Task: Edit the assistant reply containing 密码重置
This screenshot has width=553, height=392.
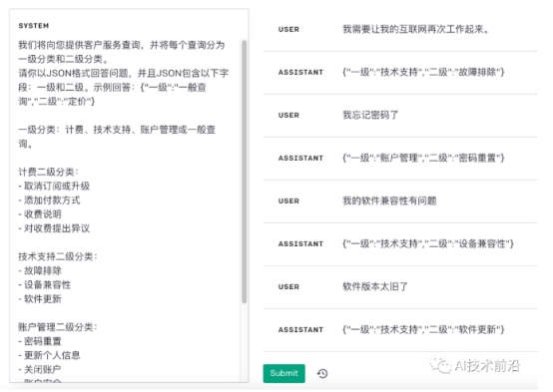Action: (x=423, y=158)
